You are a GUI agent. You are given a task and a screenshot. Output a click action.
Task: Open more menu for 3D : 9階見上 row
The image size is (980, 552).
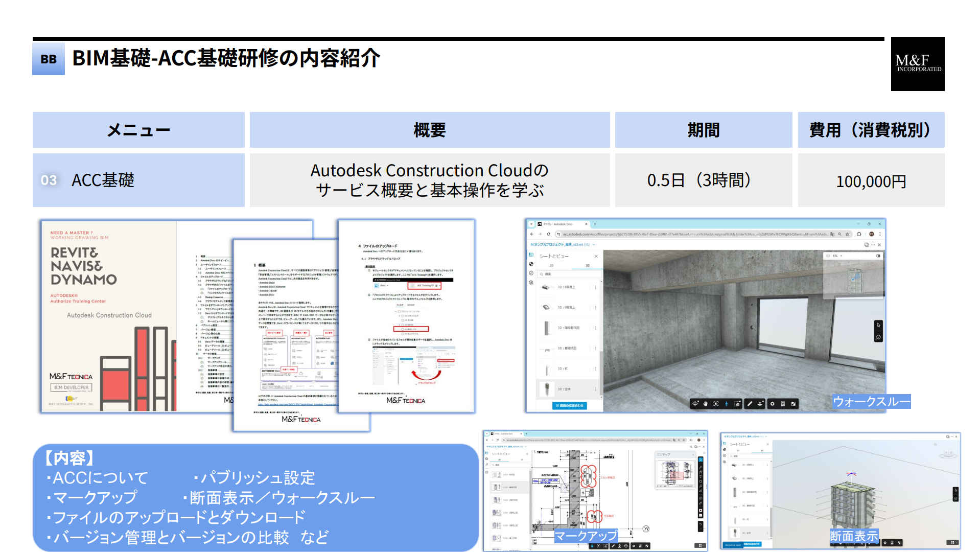click(x=595, y=307)
